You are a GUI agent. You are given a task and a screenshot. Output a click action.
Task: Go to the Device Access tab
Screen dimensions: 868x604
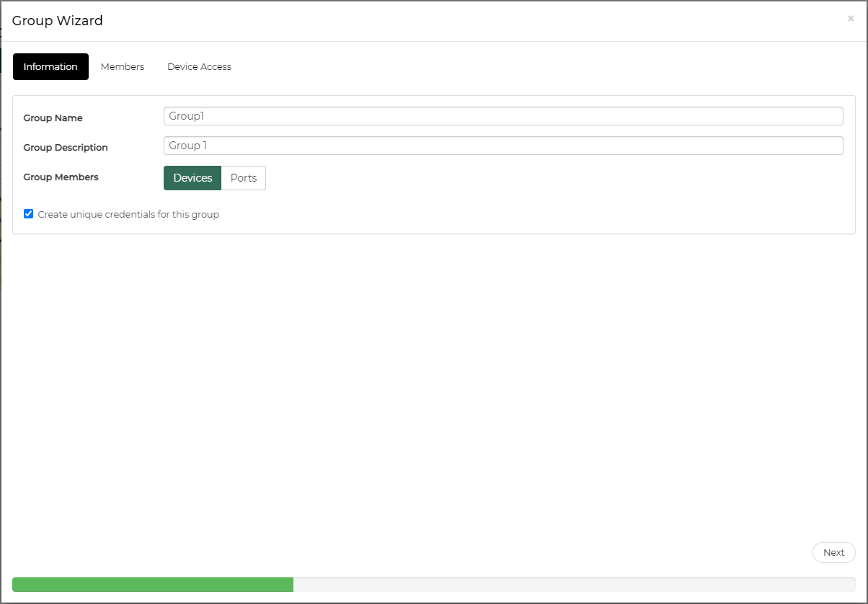(199, 66)
